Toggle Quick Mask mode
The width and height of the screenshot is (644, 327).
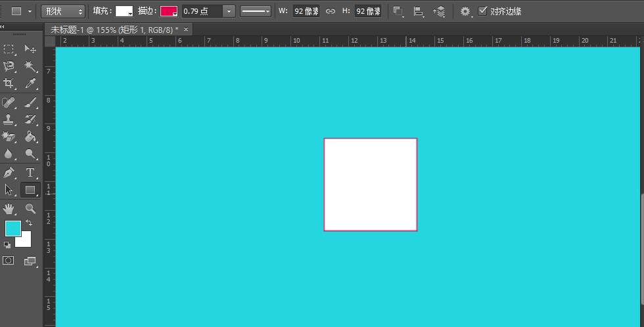pos(9,261)
